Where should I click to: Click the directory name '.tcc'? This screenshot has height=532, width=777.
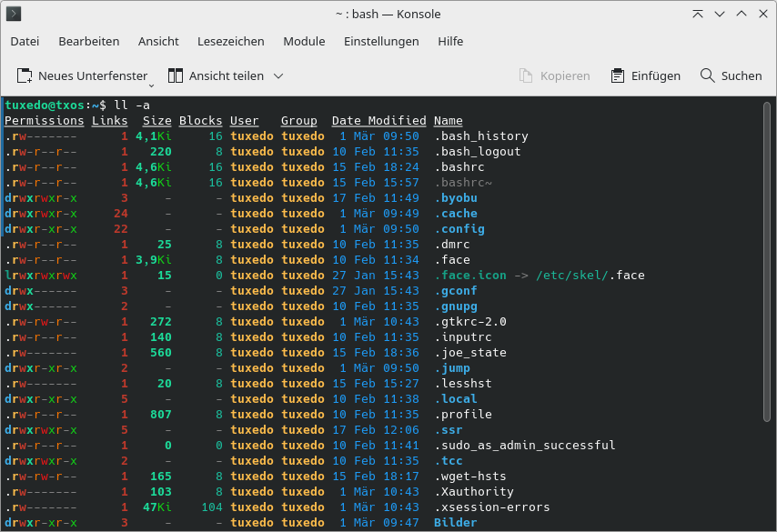[449, 461]
